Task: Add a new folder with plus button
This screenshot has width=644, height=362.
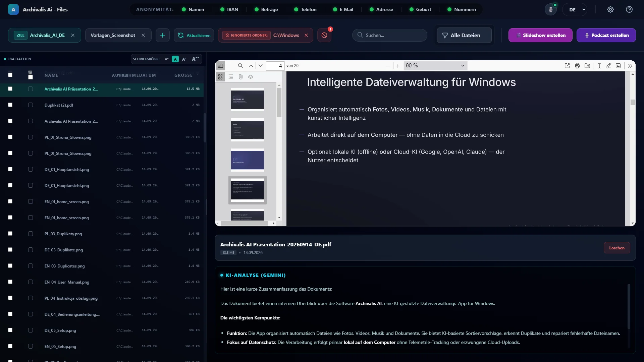Action: tap(163, 35)
